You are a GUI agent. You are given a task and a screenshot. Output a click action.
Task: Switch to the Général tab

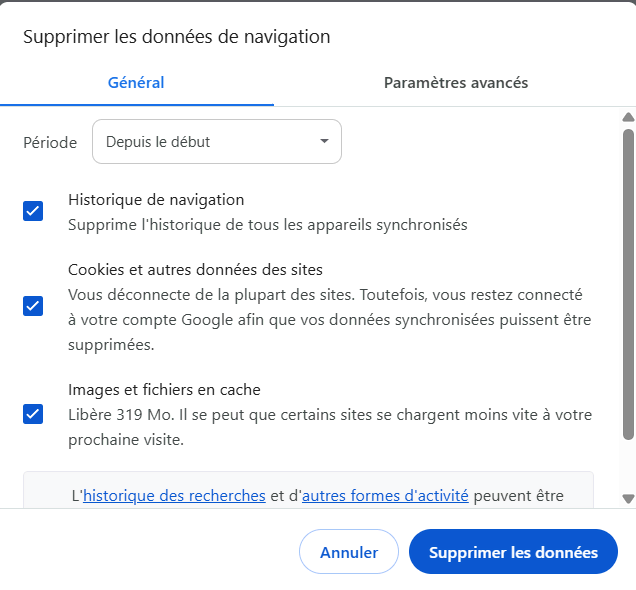pos(136,83)
